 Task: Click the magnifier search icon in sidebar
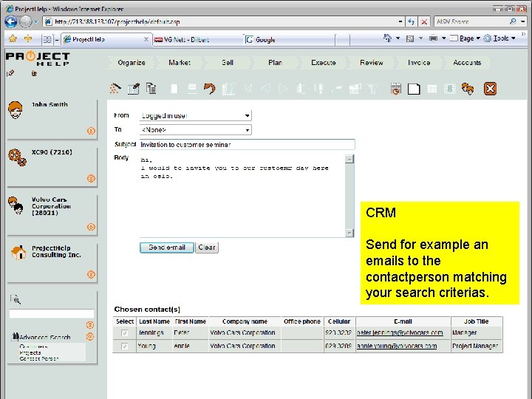pyautogui.click(x=16, y=299)
